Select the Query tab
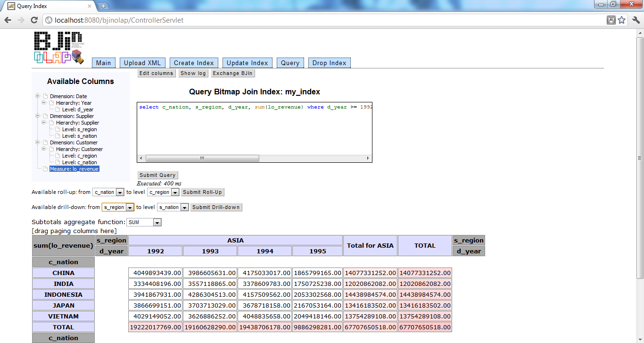This screenshot has width=644, height=343. point(290,63)
